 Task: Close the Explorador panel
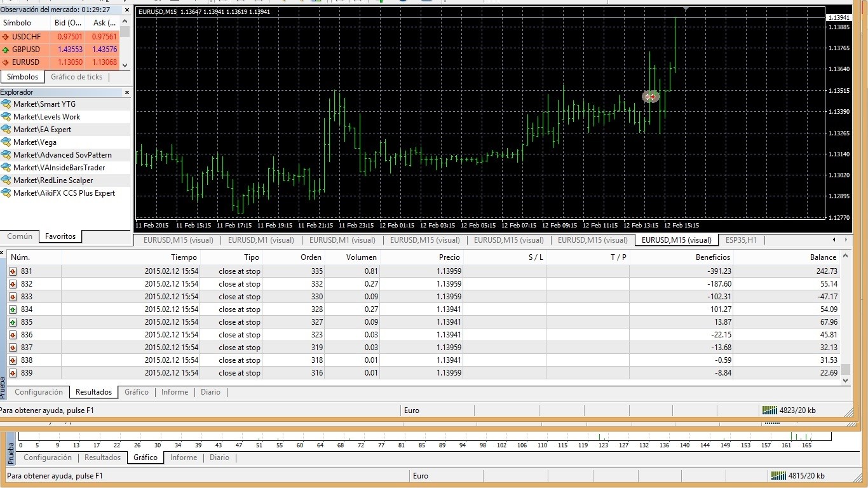pos(126,92)
